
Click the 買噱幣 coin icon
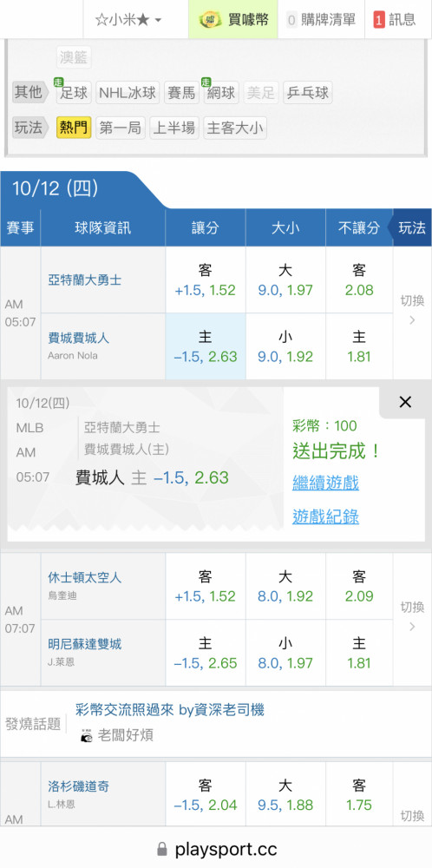click(211, 20)
